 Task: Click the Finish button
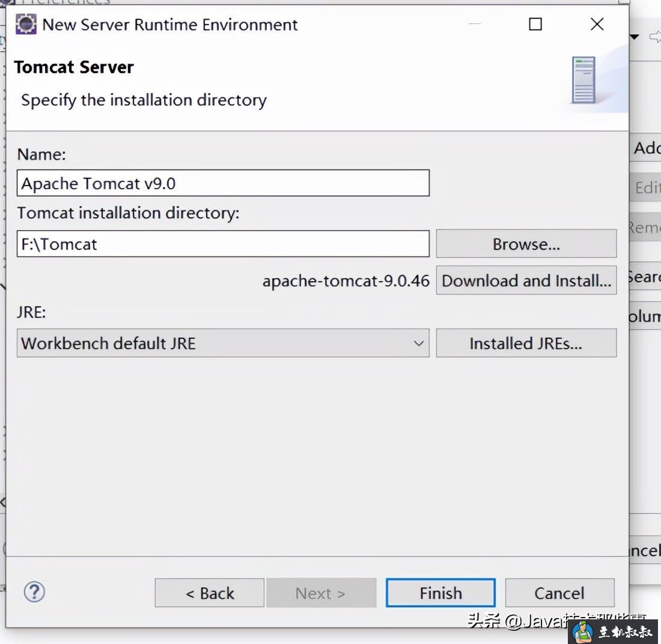coord(440,593)
